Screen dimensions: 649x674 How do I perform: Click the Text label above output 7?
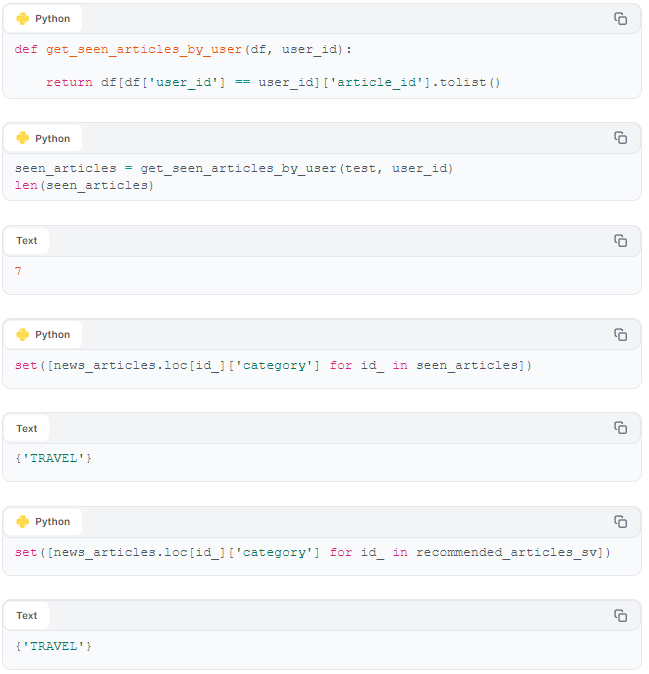pos(27,241)
